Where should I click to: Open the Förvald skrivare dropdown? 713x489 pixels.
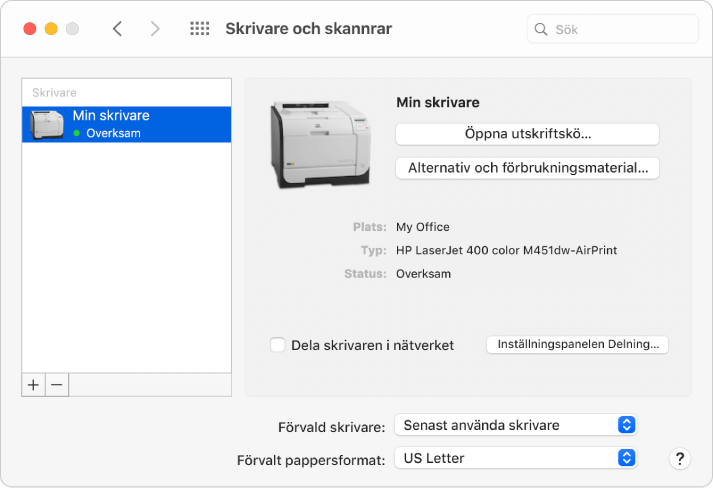516,425
